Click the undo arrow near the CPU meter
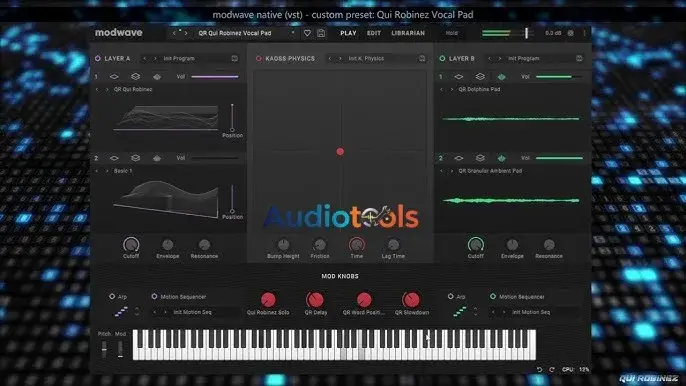 [539, 370]
